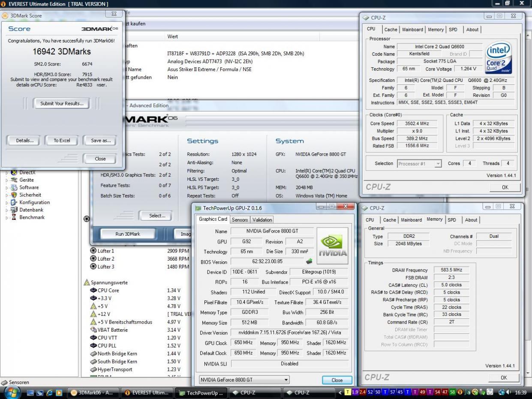Select the Geräte icon in EVEREST tree
Screen dimensions: 532x399
pos(14,180)
